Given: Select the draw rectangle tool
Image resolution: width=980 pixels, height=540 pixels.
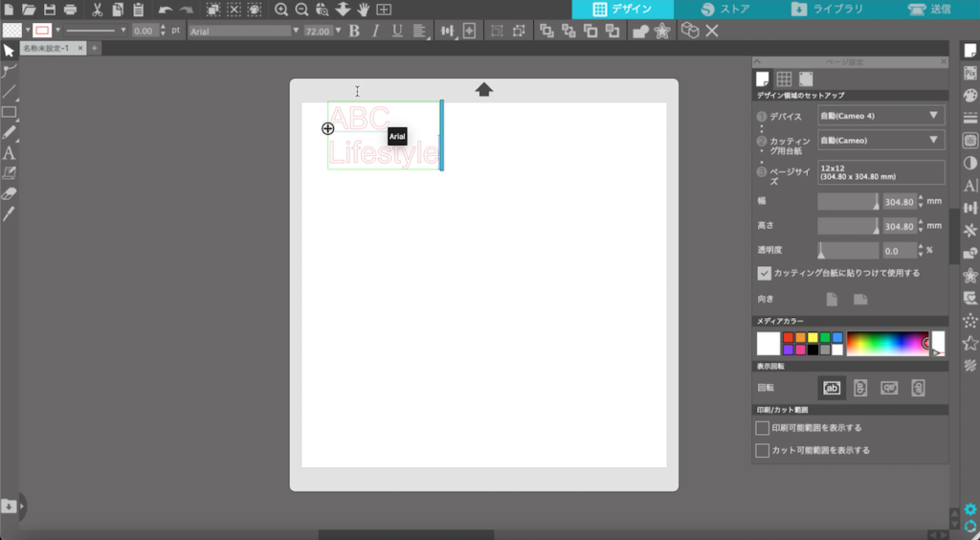Looking at the screenshot, I should [9, 112].
